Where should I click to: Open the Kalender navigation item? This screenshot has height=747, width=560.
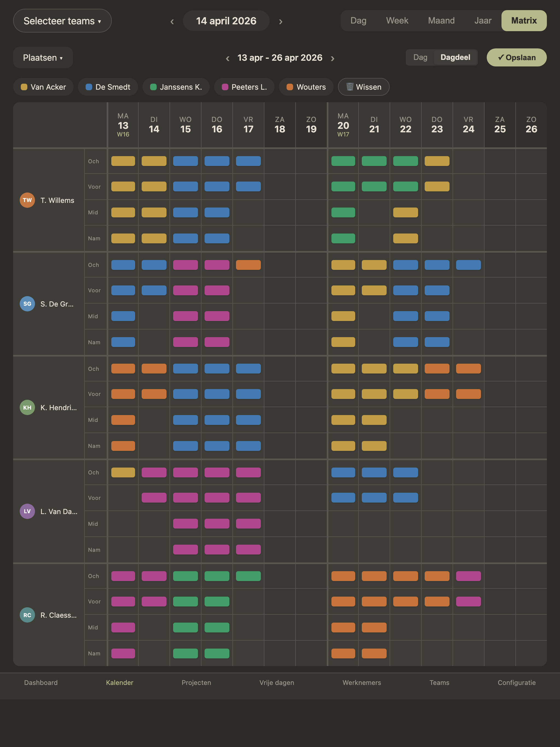tap(119, 682)
